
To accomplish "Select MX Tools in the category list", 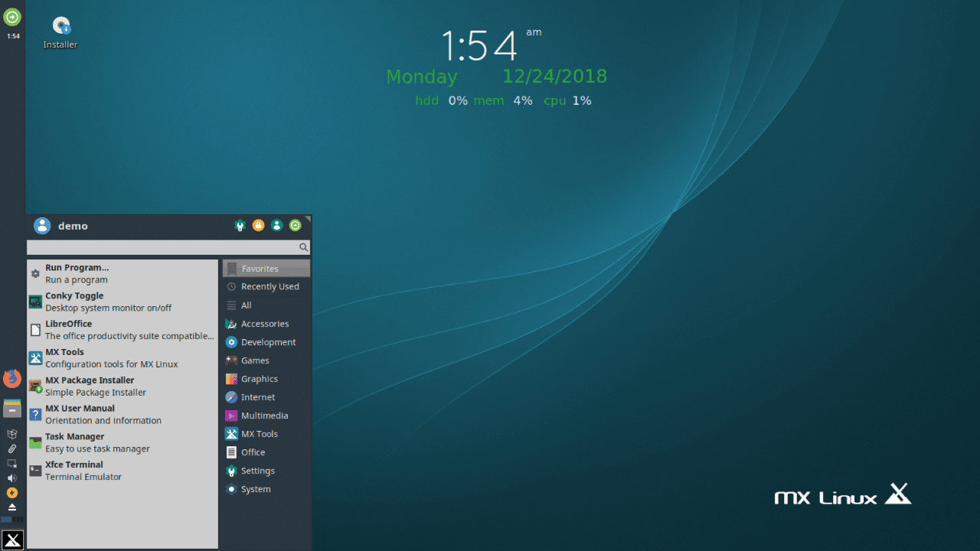I will (x=266, y=434).
